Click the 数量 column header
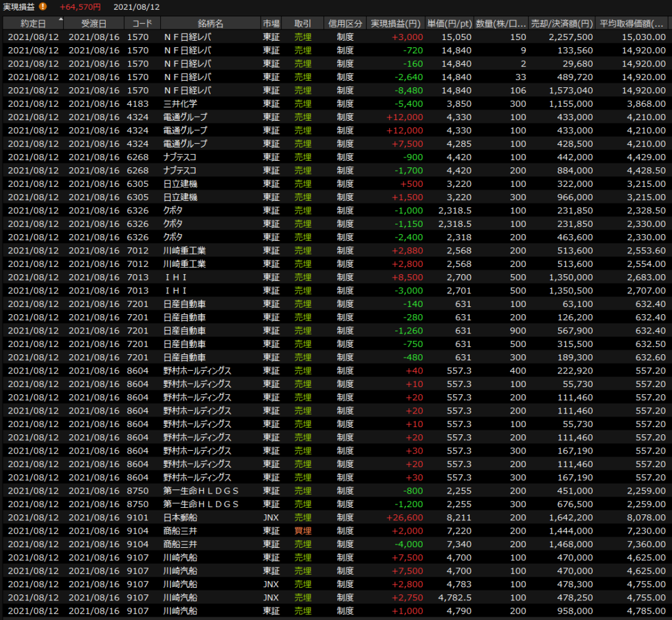This screenshot has height=620, width=672. pyautogui.click(x=501, y=24)
